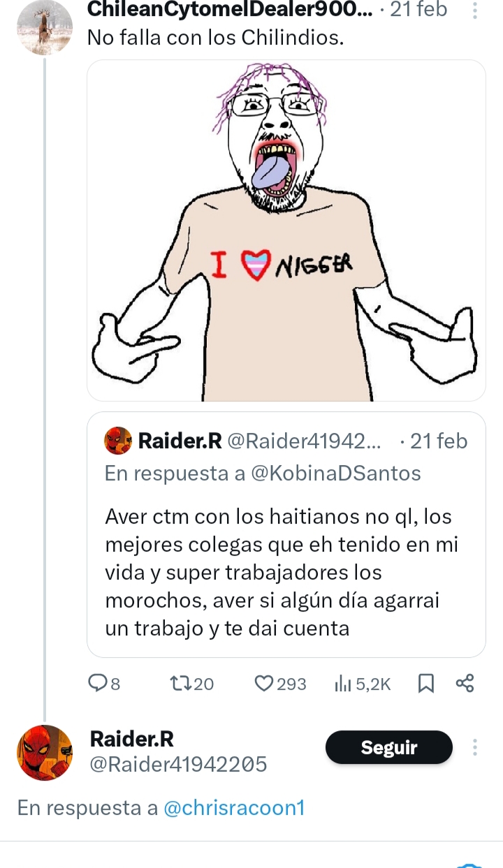Open the 'No falla con los Chilindios' post text
This screenshot has width=503, height=868.
click(215, 38)
